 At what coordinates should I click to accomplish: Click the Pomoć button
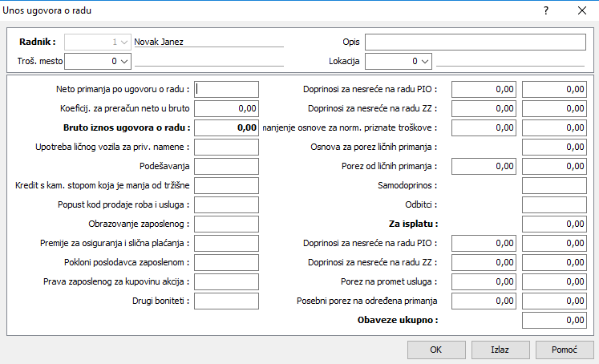click(x=561, y=350)
